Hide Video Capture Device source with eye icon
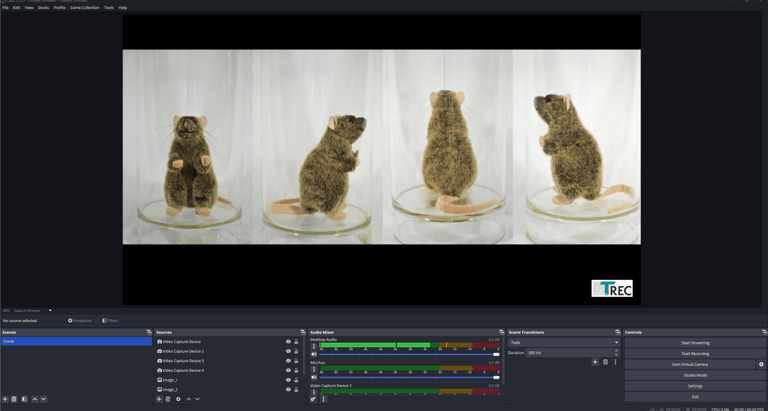This screenshot has width=768, height=411. [x=288, y=342]
